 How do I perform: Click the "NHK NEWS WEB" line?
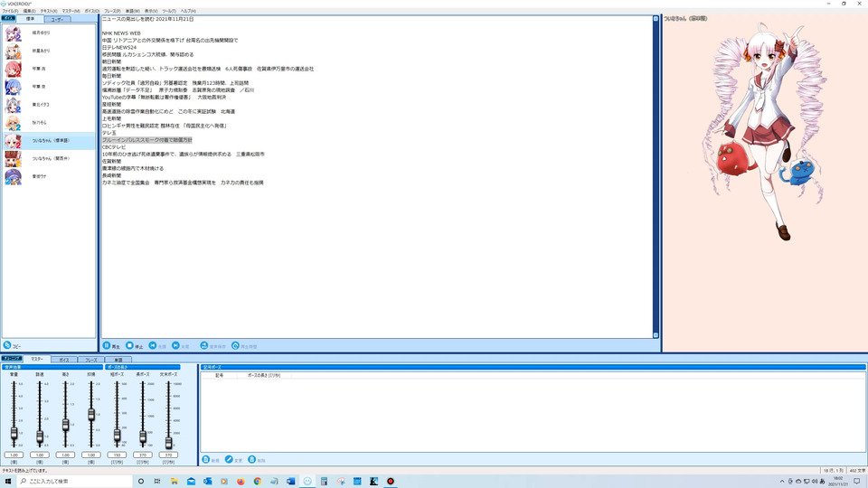tap(121, 33)
